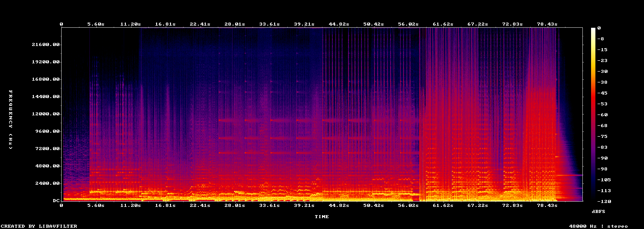
Task: Click the 44.82s label on bottom time axis
Action: 339,205
